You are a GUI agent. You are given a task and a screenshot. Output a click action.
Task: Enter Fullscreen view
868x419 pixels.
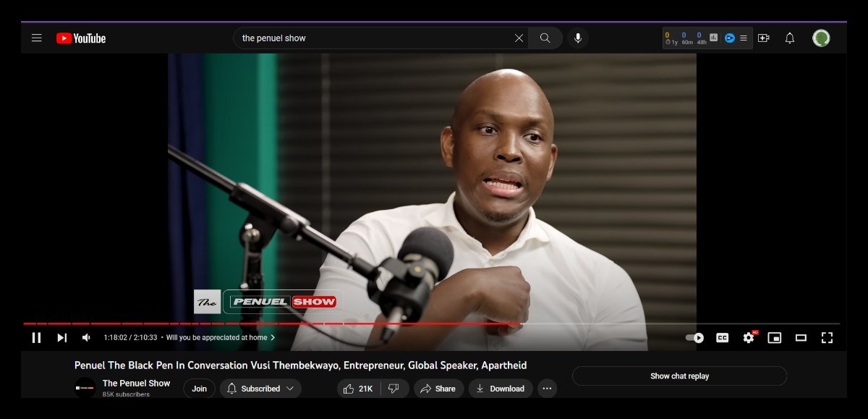(826, 337)
